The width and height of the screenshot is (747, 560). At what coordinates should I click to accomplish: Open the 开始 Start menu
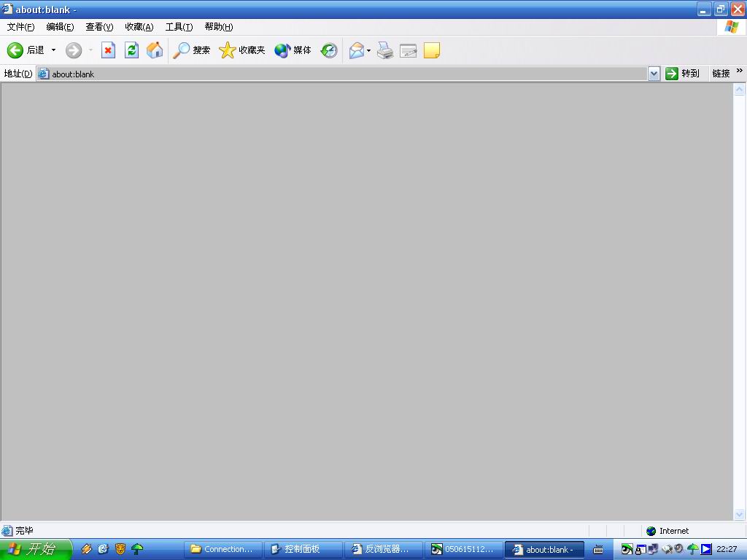36,549
